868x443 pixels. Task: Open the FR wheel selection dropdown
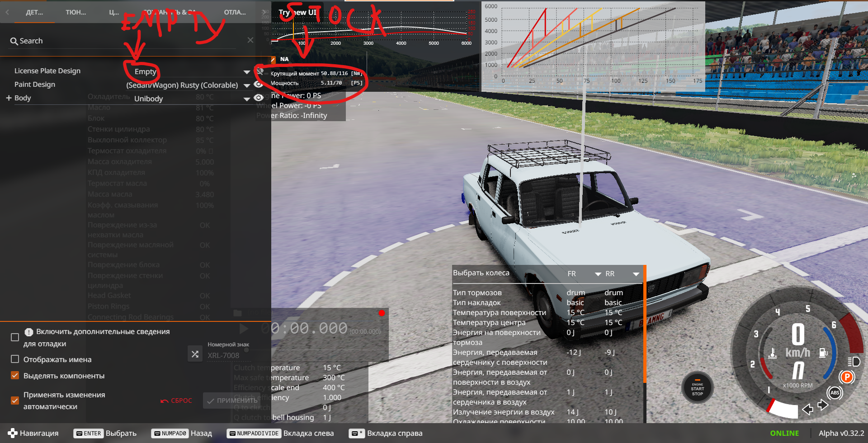coord(584,274)
